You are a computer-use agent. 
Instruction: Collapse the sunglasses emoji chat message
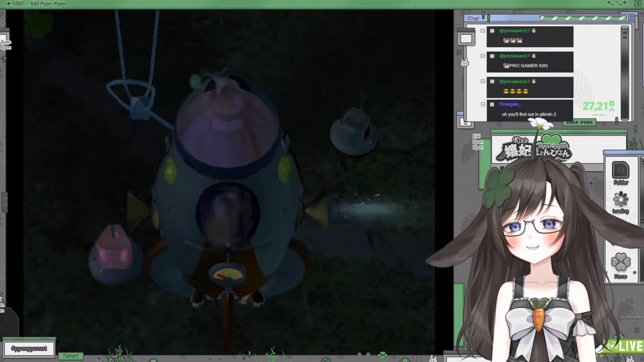[x=483, y=81]
